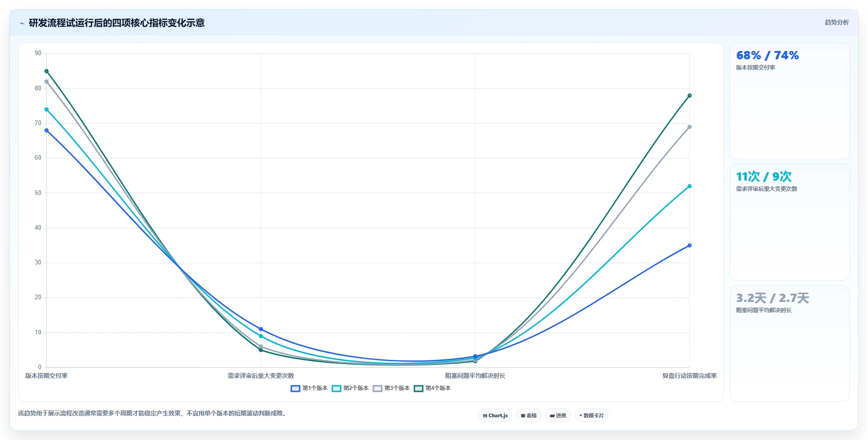Click the 第3个版本 point at 69 on 复盘行动按期完成率
Viewport: 868px width, 440px height.
click(x=689, y=127)
